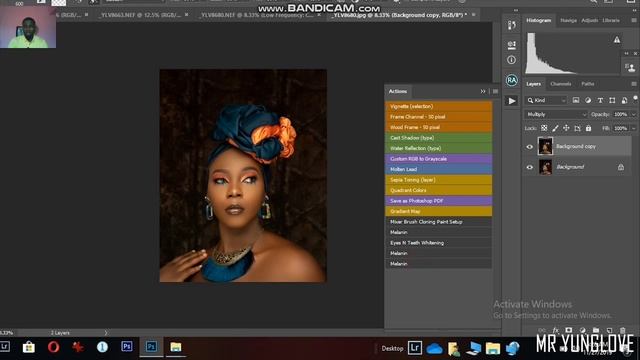
Task: Run the Mixer Brush Cloning Paint Setup action
Action: pos(438,222)
